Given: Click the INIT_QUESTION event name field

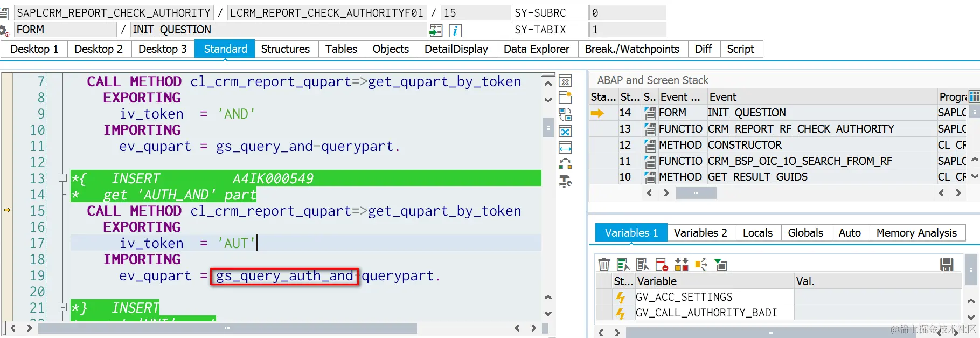Looking at the screenshot, I should (279, 30).
